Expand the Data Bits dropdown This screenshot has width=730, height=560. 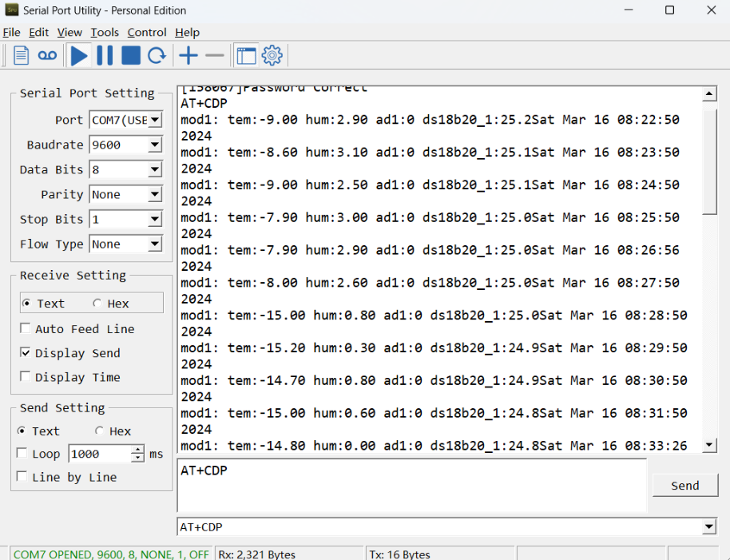click(155, 169)
